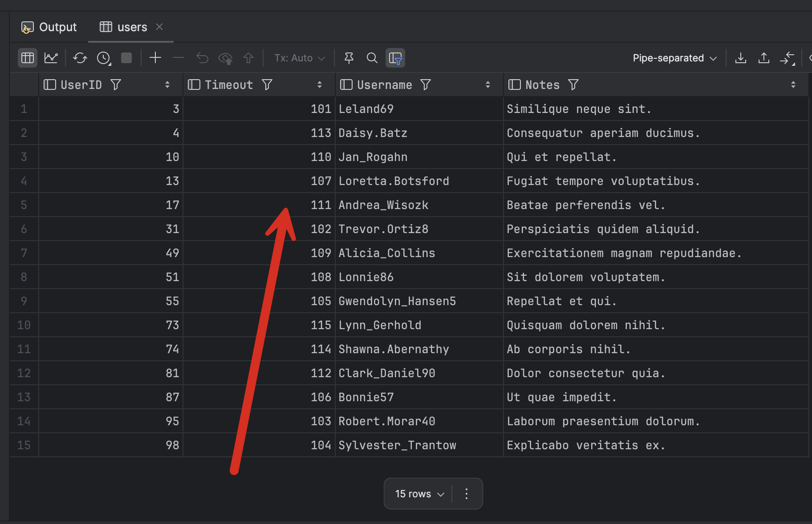Open the 15 rows page size dropdown
The height and width of the screenshot is (524, 812).
pyautogui.click(x=419, y=494)
